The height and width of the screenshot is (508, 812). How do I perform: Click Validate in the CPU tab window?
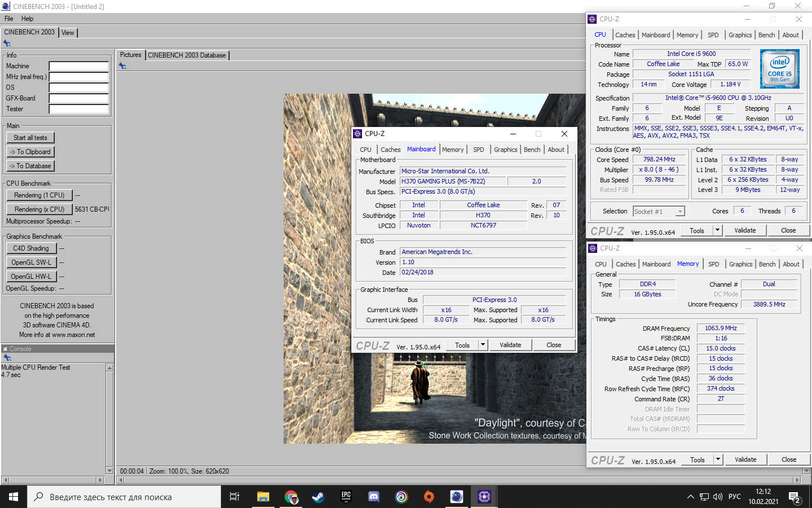tap(745, 230)
